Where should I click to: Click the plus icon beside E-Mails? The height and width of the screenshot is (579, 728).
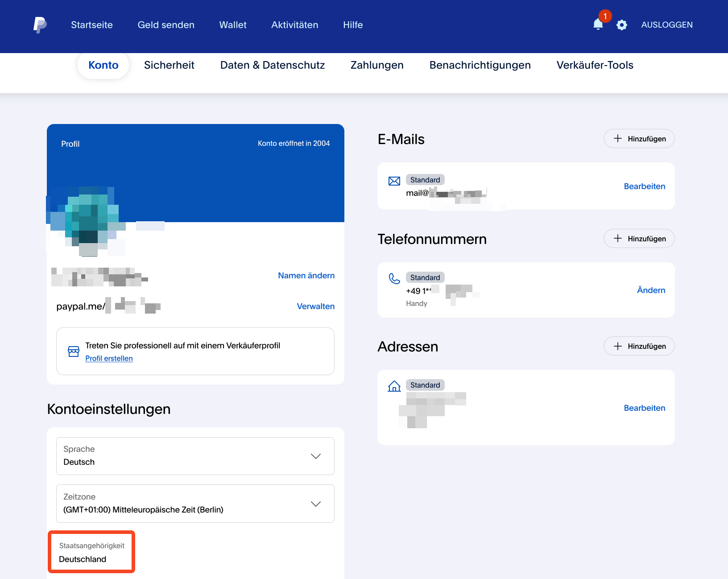pyautogui.click(x=618, y=139)
